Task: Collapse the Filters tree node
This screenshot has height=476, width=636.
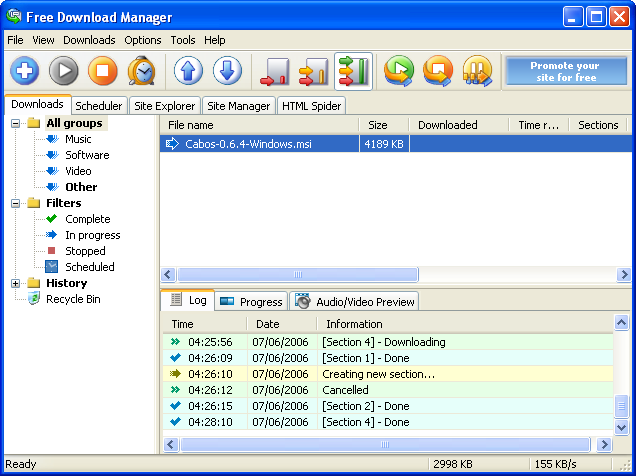Action: click(x=16, y=203)
